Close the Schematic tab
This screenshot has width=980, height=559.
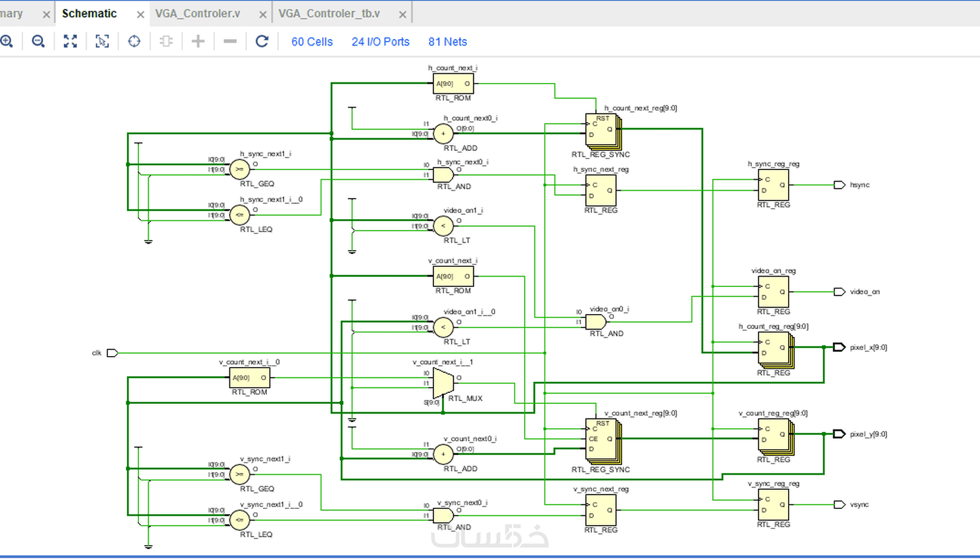(x=140, y=14)
